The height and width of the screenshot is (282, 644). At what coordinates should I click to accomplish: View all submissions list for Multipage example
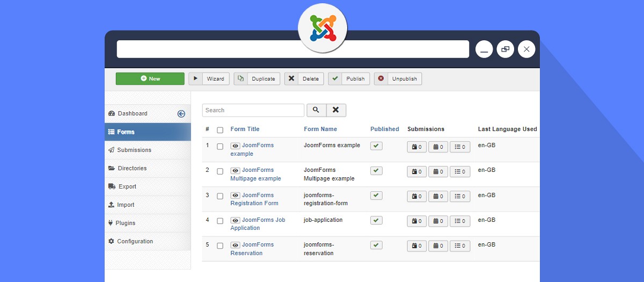(460, 172)
